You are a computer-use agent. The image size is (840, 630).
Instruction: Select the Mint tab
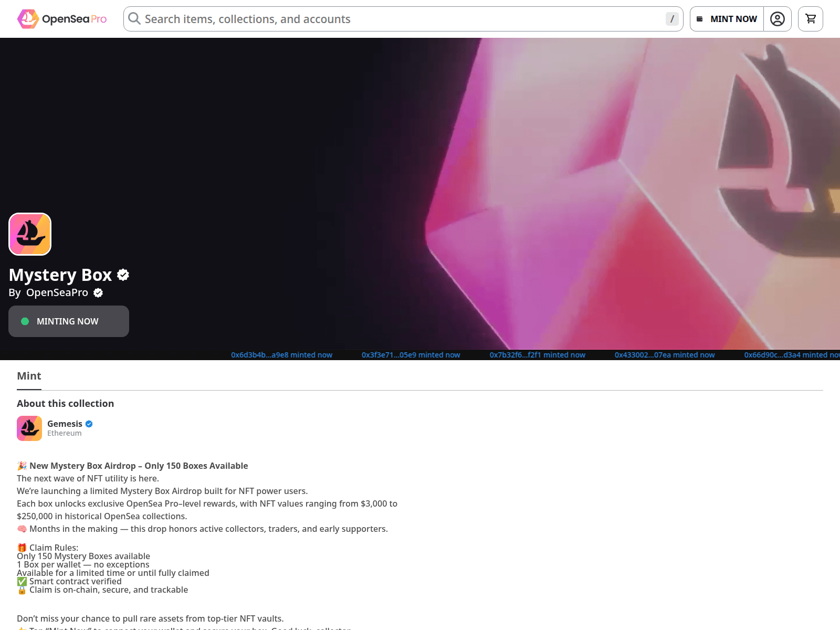click(x=29, y=376)
